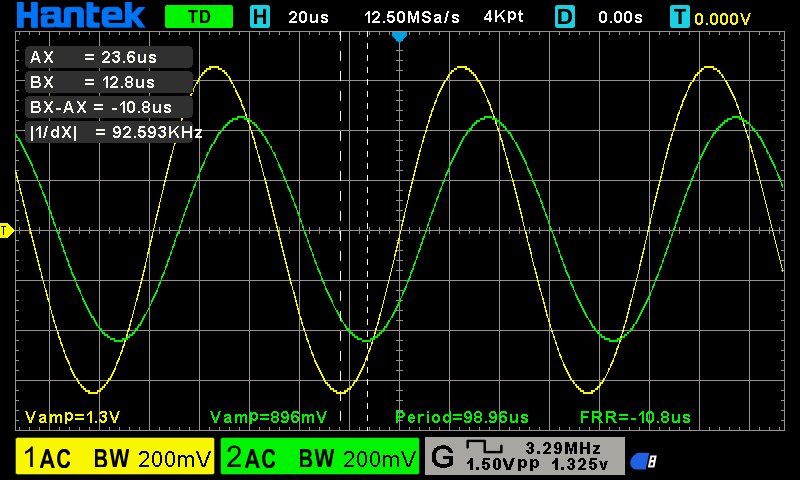The width and height of the screenshot is (800, 480).
Task: Click the D delay icon
Action: coord(565,17)
